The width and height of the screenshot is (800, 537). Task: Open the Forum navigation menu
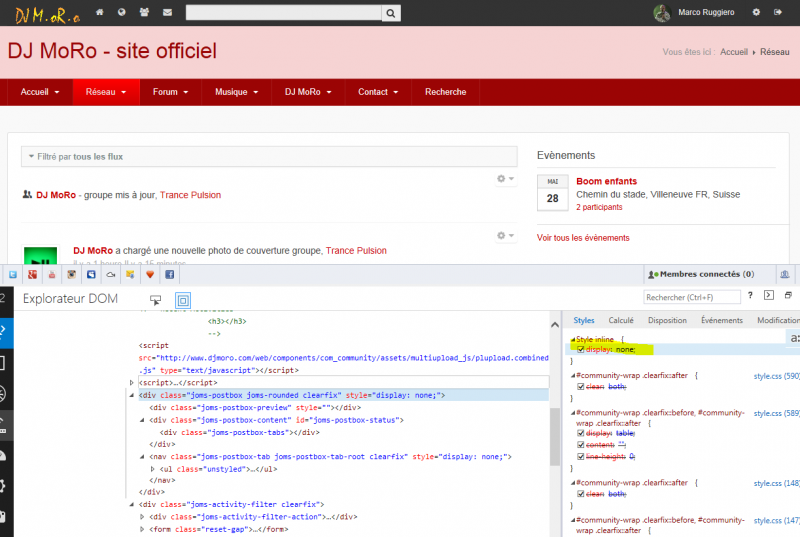click(x=170, y=92)
